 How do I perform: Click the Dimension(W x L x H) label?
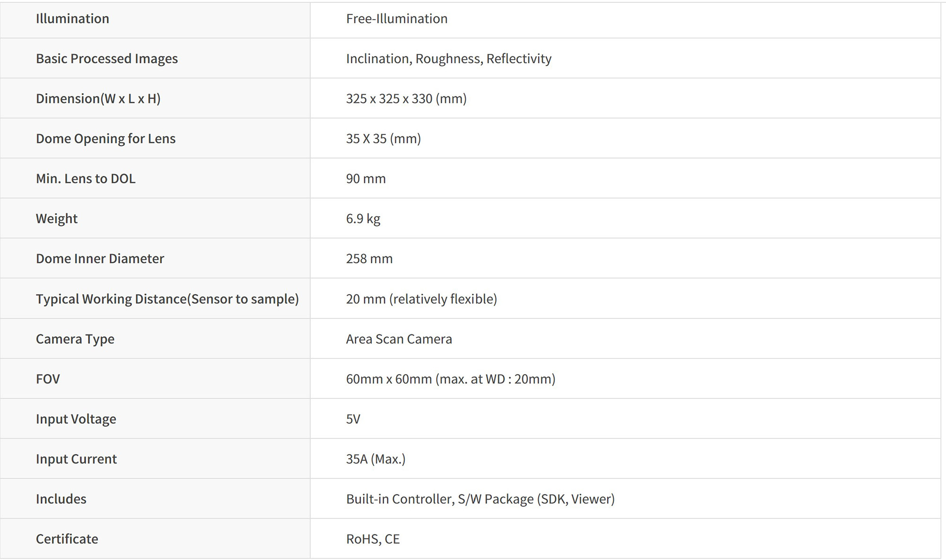coord(98,99)
